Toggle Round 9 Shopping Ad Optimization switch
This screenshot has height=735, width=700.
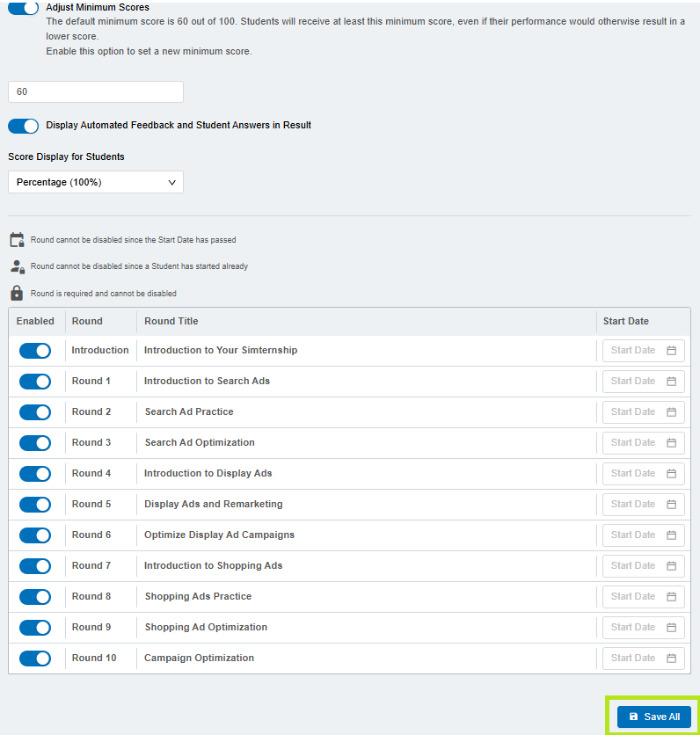click(x=35, y=628)
